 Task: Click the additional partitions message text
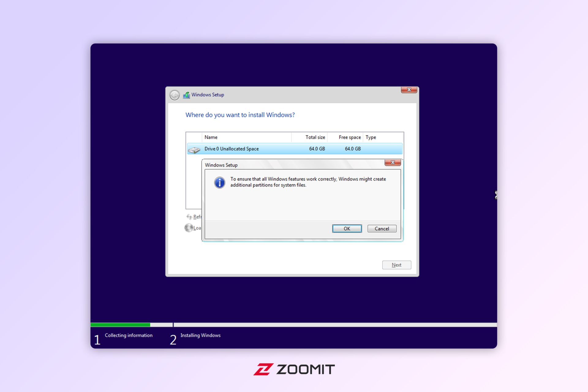tap(308, 182)
